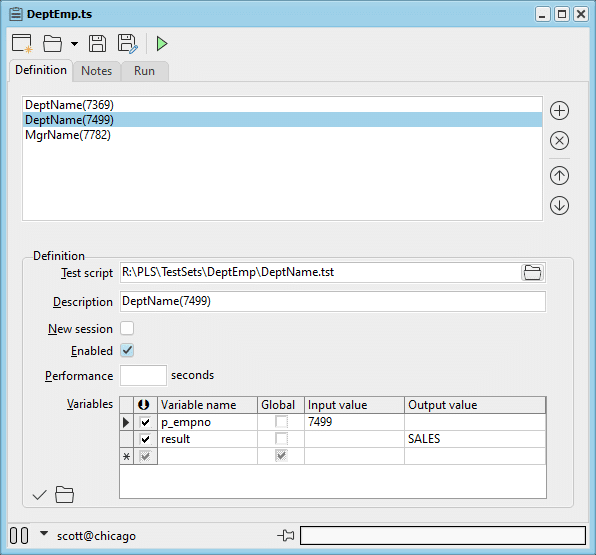Toggle Global checkbox for p_empno
The width and height of the screenshot is (596, 555).
coord(281,422)
